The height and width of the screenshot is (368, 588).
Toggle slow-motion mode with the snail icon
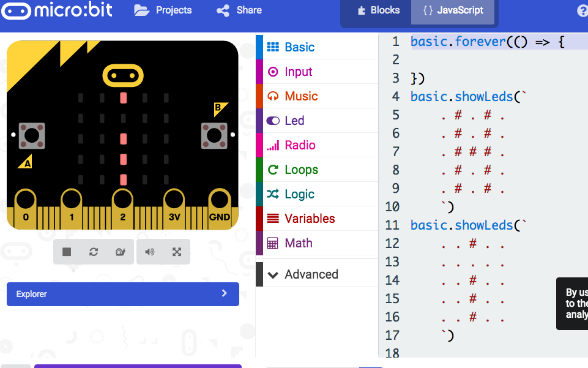coord(120,252)
